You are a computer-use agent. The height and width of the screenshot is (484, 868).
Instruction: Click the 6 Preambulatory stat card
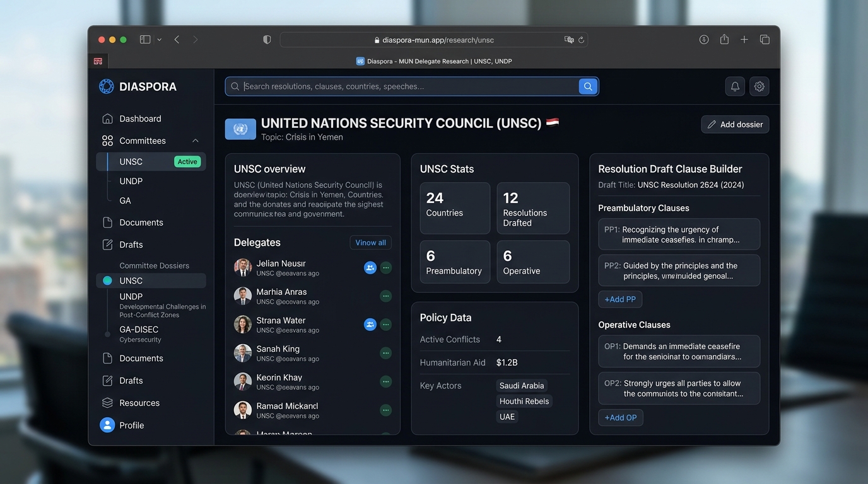pyautogui.click(x=455, y=262)
